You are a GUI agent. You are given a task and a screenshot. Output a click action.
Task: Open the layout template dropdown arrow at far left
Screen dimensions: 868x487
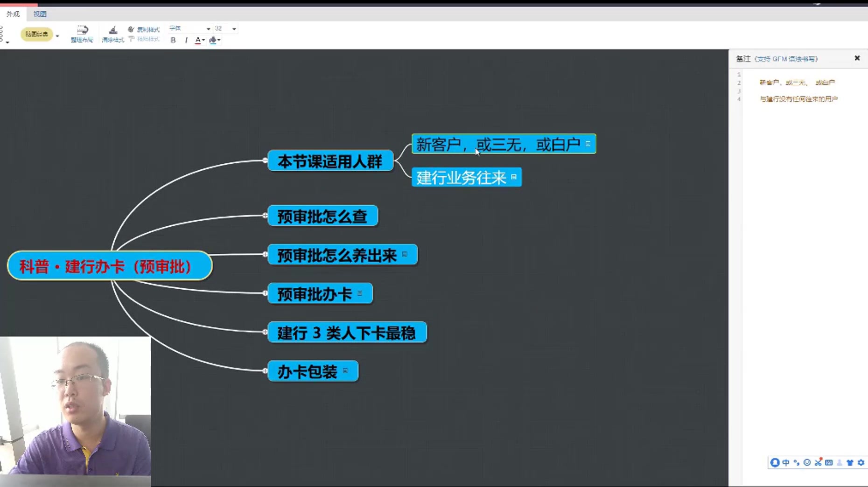click(x=7, y=42)
